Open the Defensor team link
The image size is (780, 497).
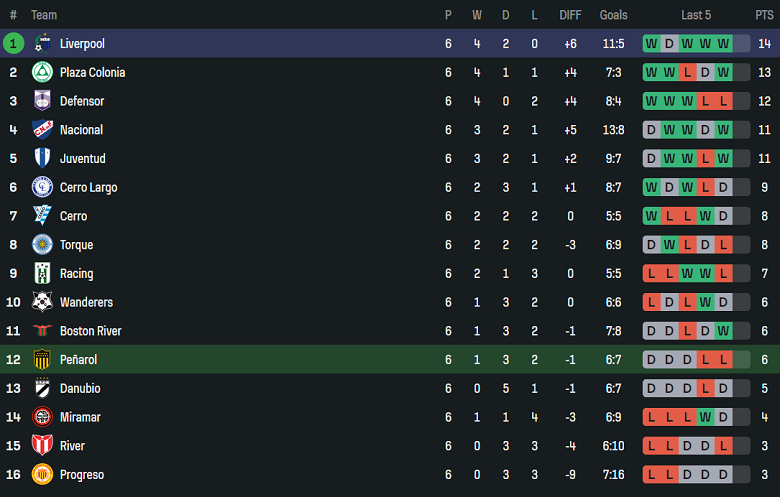tap(82, 101)
